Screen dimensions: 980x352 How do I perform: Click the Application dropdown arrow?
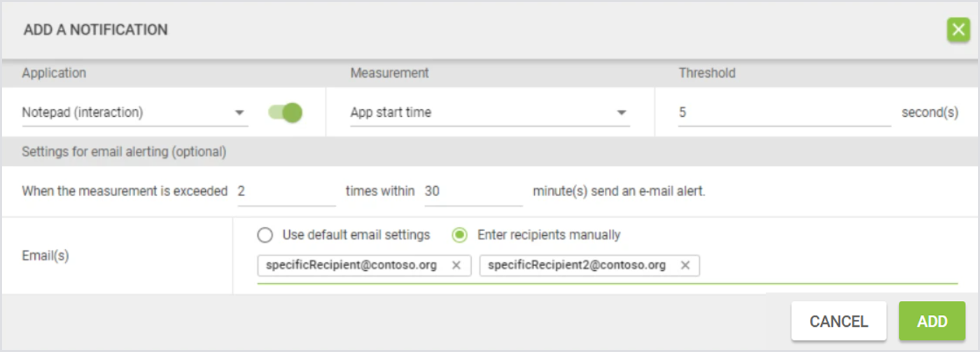coord(239,113)
